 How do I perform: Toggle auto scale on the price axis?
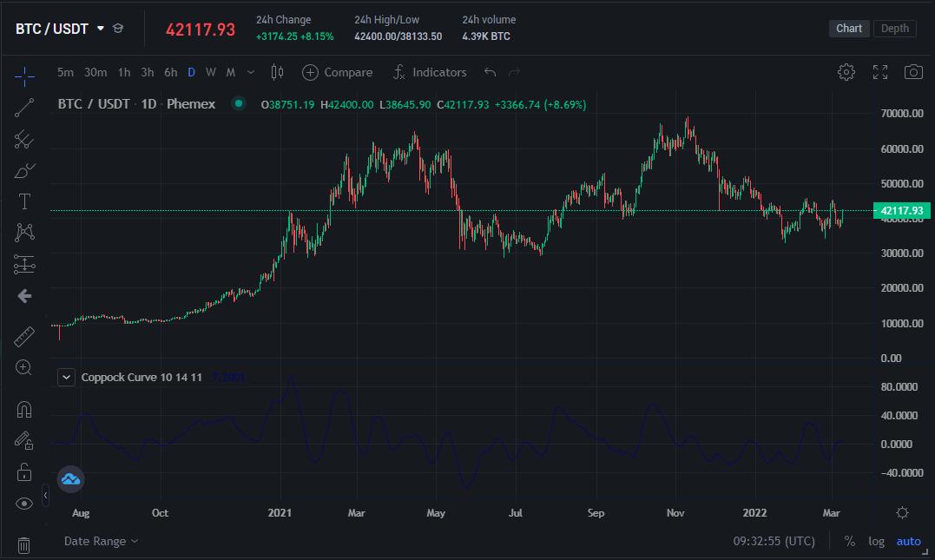908,541
